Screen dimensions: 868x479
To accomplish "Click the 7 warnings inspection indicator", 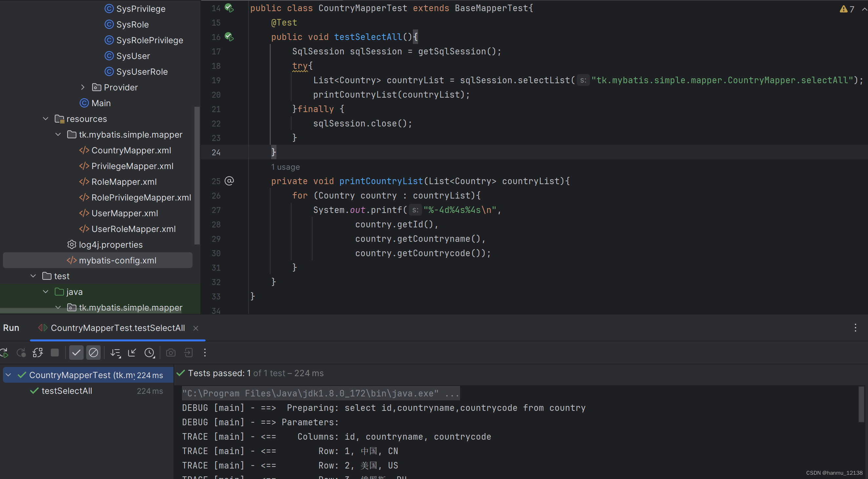I will (846, 9).
